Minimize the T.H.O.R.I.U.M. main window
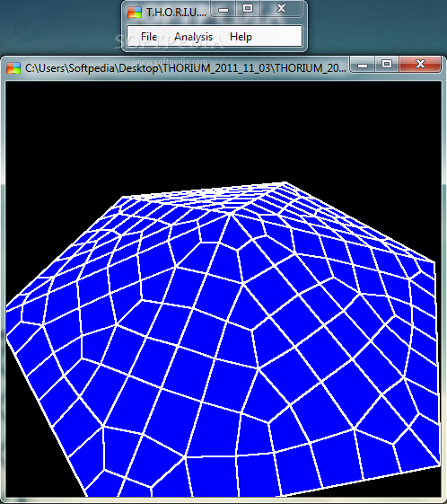The image size is (447, 504). pyautogui.click(x=223, y=9)
